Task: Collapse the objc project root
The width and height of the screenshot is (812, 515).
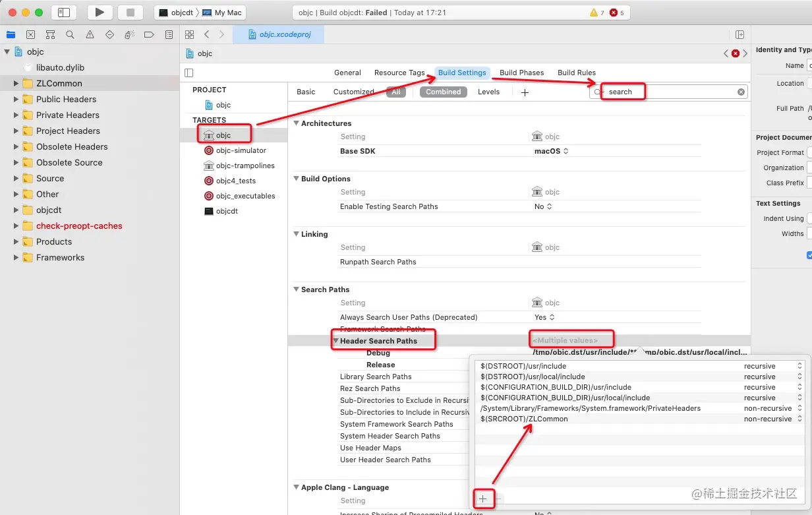Action: coord(7,51)
